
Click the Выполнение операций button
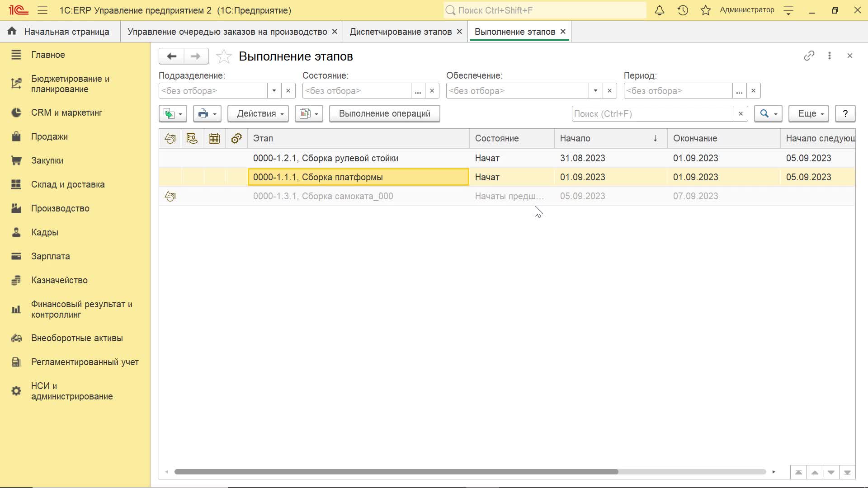tap(385, 113)
